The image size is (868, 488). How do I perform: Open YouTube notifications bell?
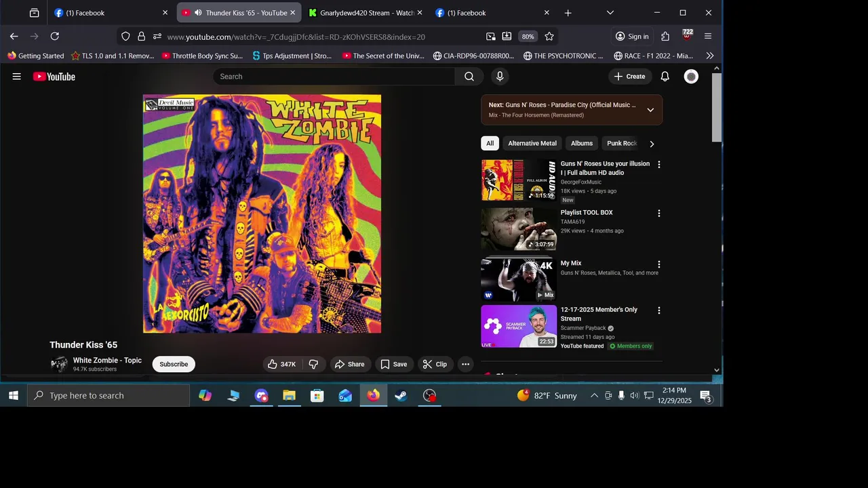click(665, 77)
